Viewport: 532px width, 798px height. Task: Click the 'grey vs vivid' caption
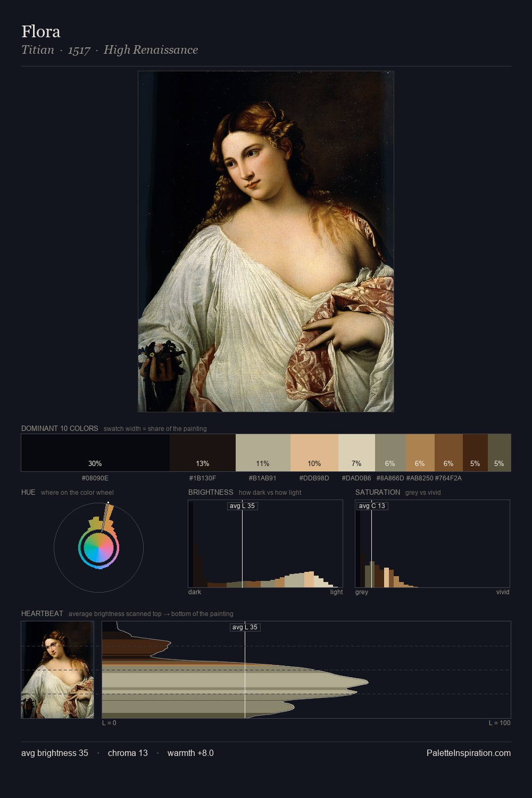[x=423, y=493]
